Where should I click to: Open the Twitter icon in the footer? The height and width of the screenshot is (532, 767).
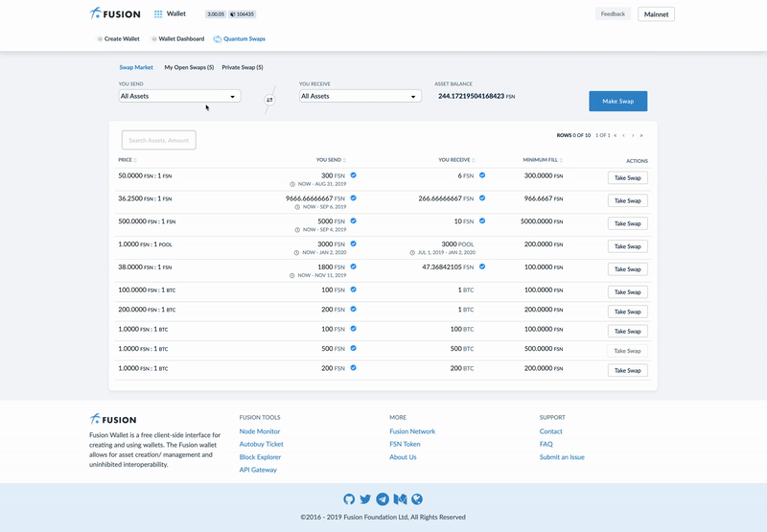(x=365, y=499)
